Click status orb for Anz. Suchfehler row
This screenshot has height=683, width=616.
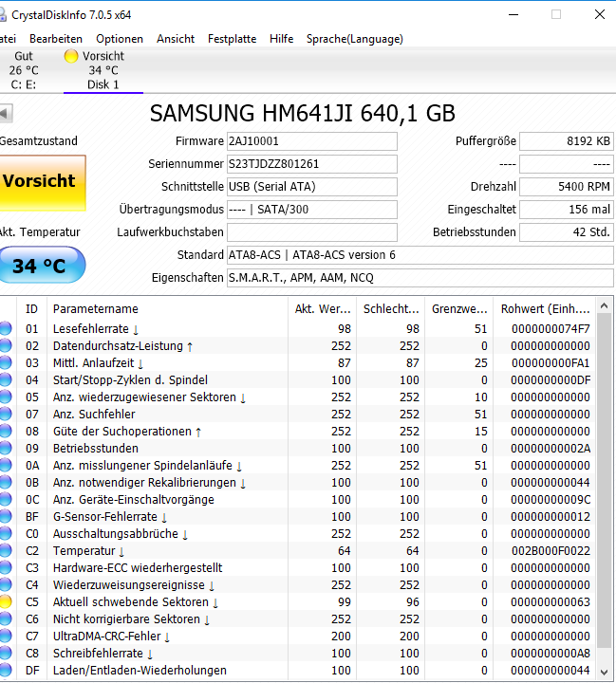(6, 414)
